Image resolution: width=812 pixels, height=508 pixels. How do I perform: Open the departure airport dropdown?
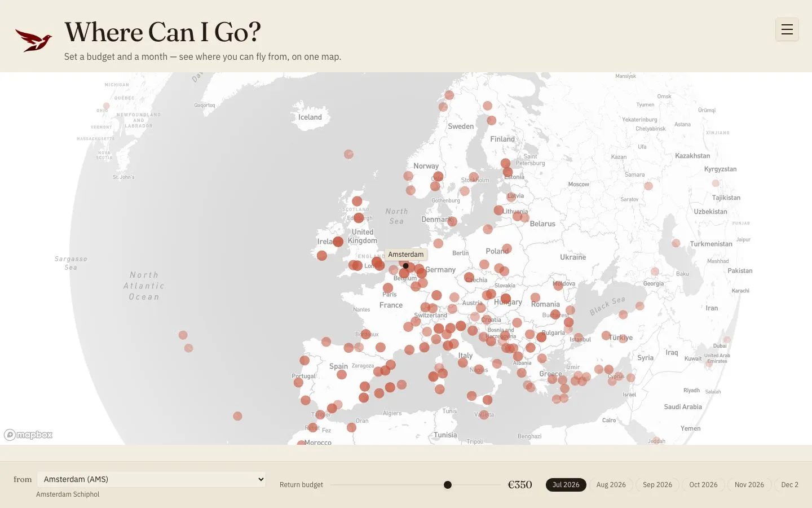point(151,479)
